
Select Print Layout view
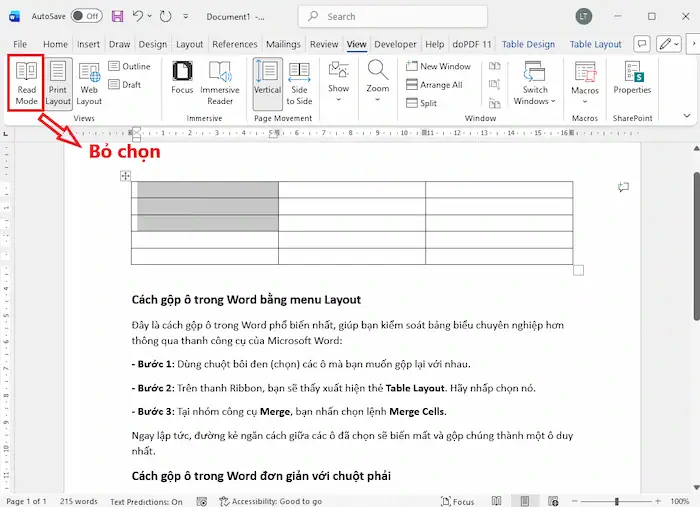pos(58,83)
